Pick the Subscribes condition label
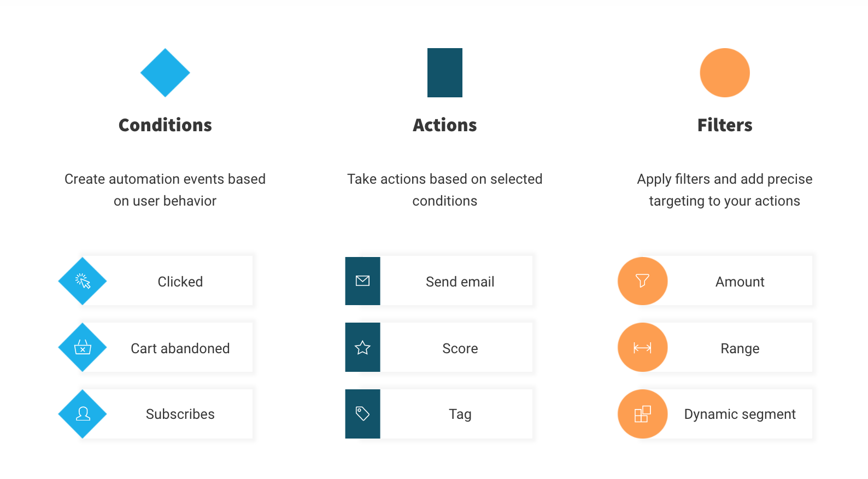 coord(180,414)
